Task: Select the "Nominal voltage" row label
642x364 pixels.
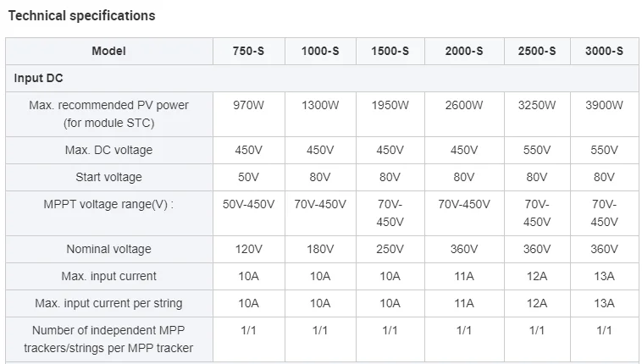Action: (108, 249)
